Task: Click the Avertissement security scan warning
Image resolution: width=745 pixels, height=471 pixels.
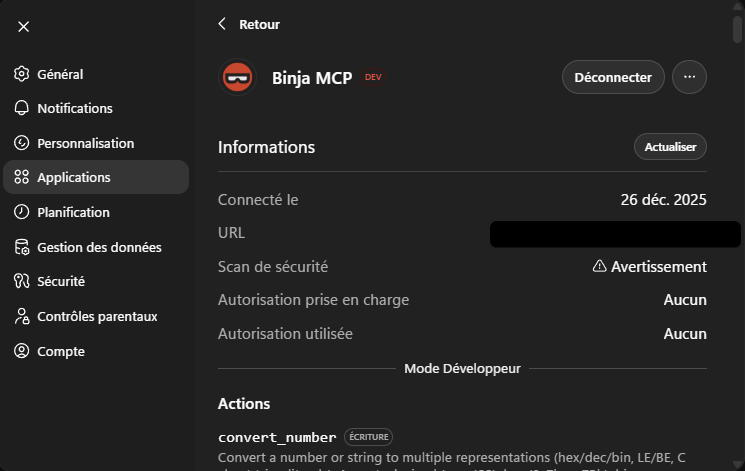Action: 649,267
